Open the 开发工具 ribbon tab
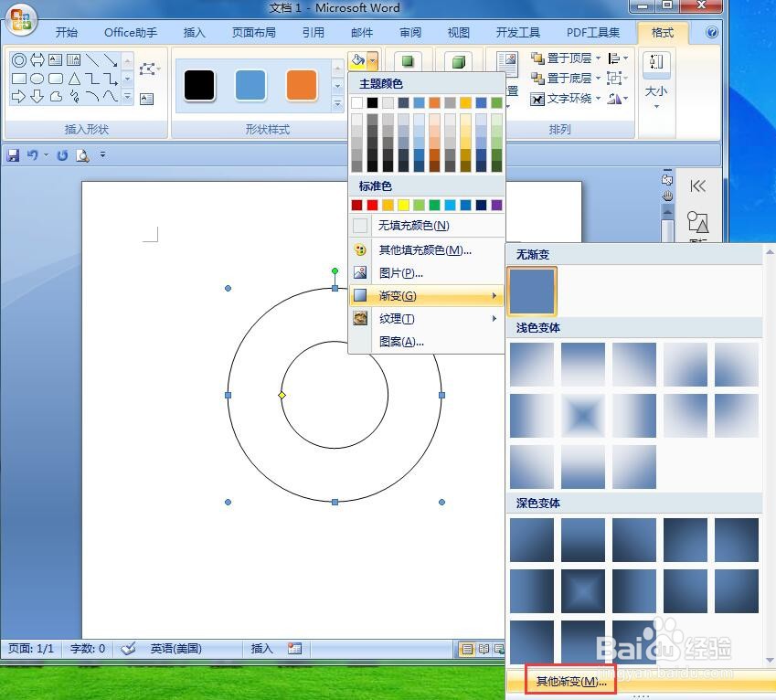This screenshot has width=776, height=700. 517,33
